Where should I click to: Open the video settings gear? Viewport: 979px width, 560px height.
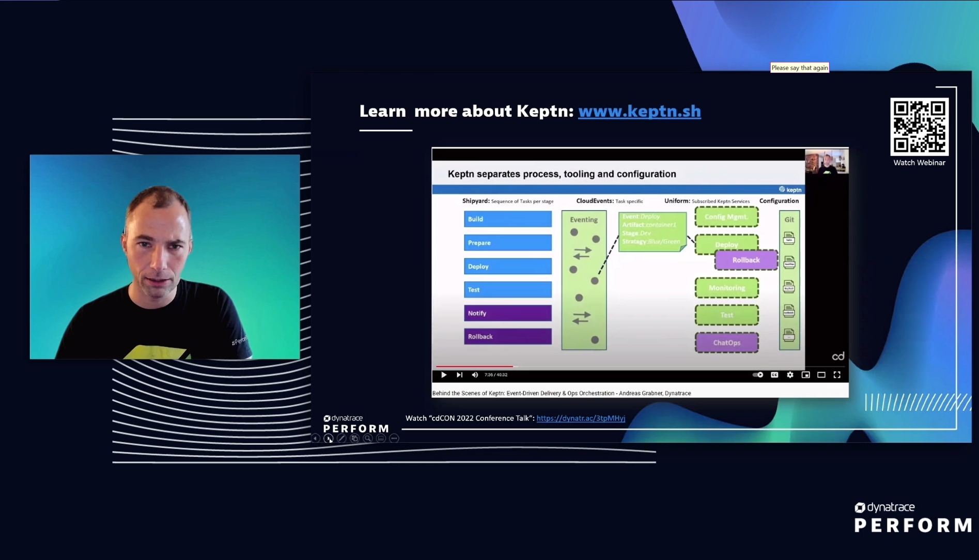[x=790, y=375]
